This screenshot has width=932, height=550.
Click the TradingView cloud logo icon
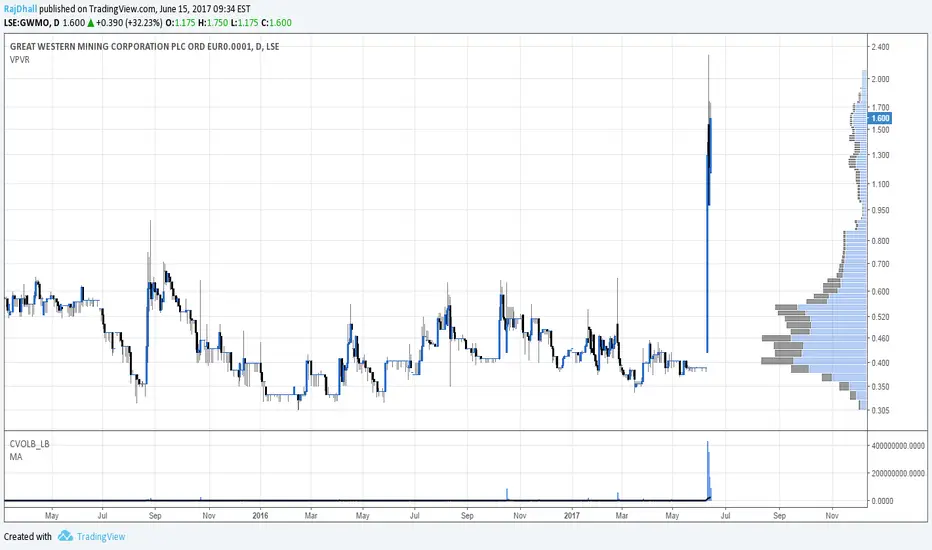tap(65, 536)
